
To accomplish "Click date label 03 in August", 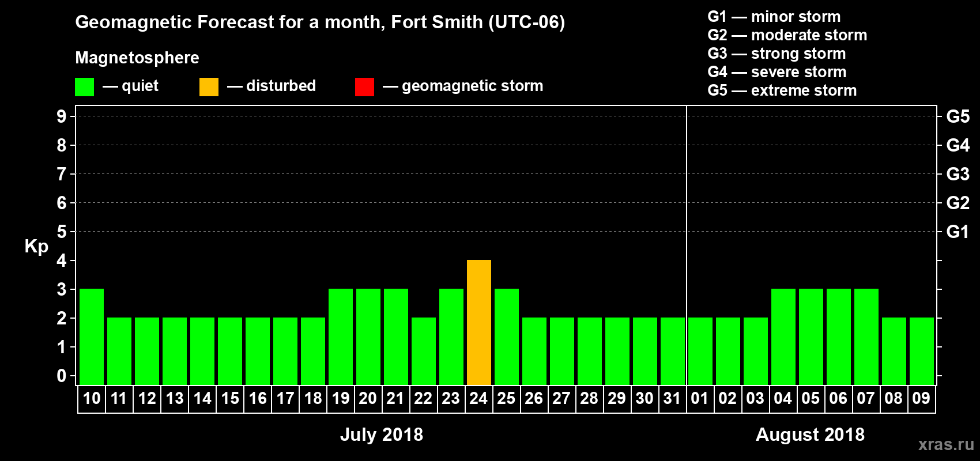I will [x=755, y=399].
